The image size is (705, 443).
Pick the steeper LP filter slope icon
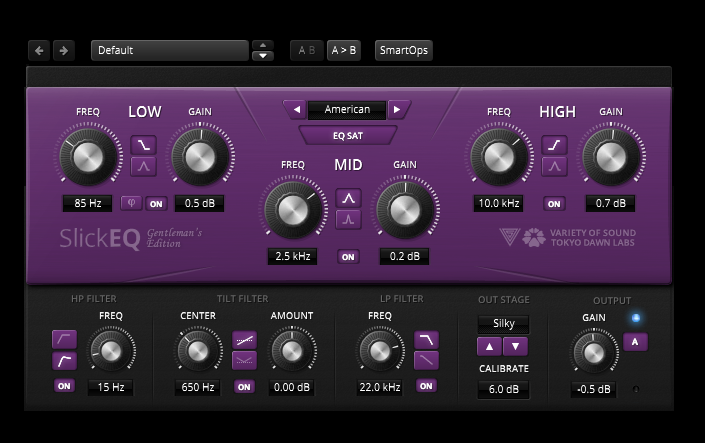[426, 341]
